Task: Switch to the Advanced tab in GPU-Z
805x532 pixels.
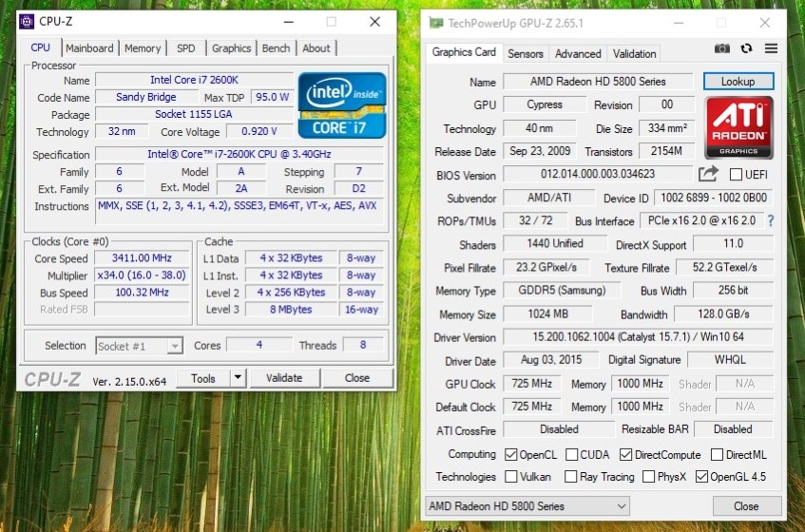Action: tap(578, 54)
